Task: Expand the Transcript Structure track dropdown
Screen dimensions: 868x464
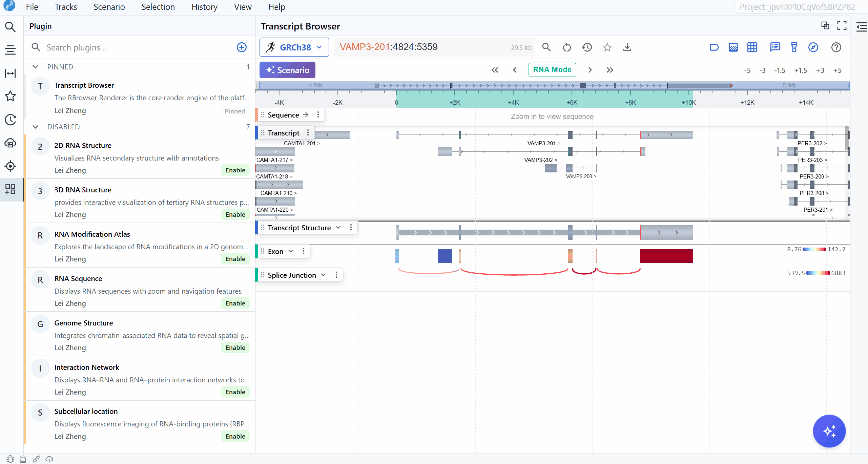Action: (338, 228)
